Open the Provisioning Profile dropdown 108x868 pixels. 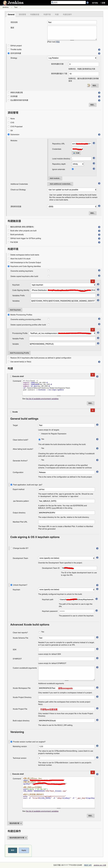click(62, 333)
